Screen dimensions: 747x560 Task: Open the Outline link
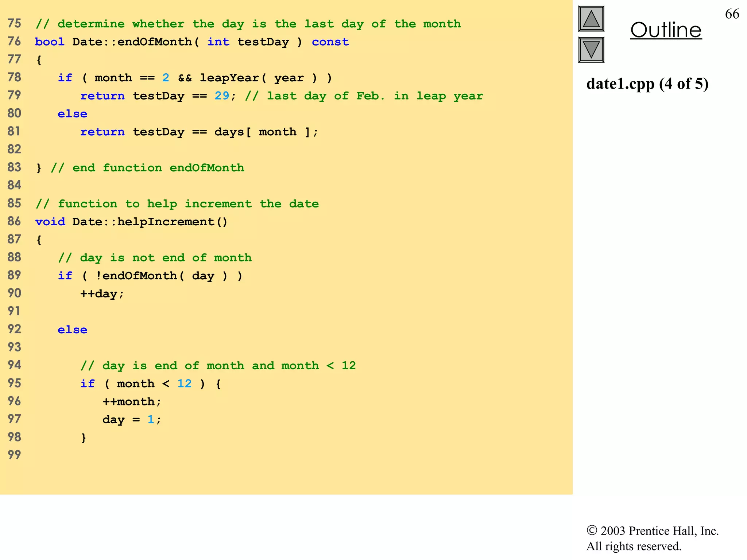[x=666, y=30]
